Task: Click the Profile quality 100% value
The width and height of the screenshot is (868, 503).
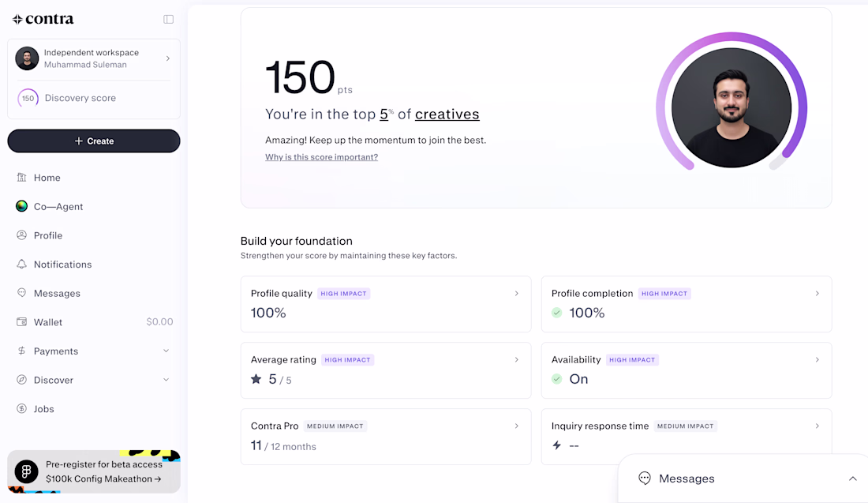Action: click(268, 313)
